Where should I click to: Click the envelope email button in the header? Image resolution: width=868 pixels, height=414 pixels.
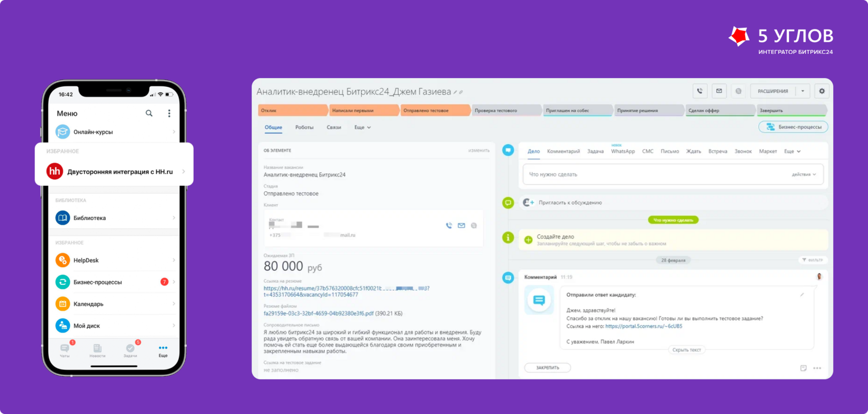719,91
